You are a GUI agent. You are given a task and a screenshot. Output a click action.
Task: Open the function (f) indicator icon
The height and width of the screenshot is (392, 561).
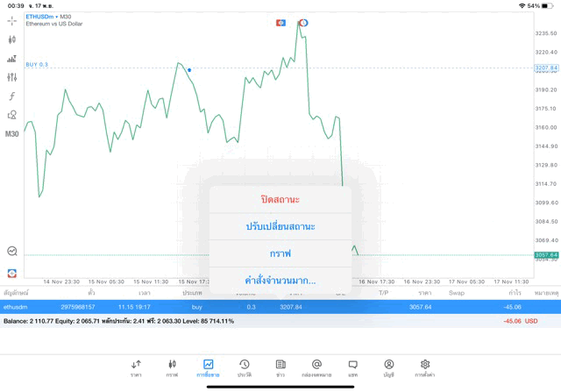pyautogui.click(x=12, y=96)
